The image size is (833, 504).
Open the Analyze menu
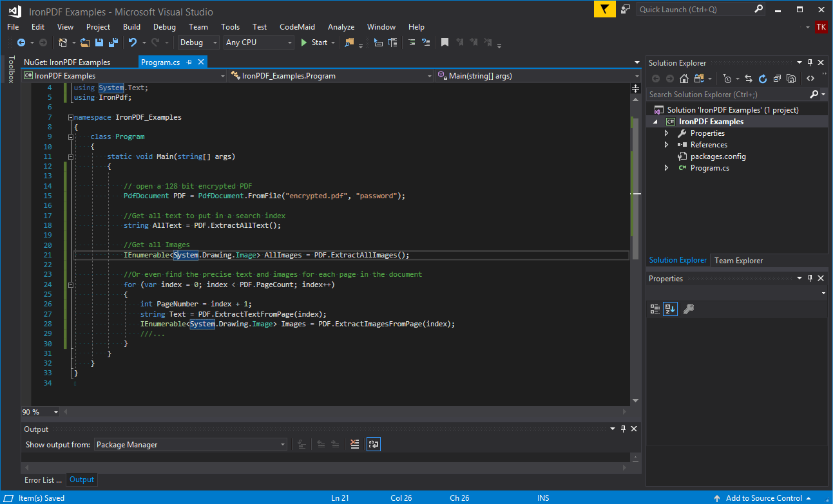click(x=341, y=27)
